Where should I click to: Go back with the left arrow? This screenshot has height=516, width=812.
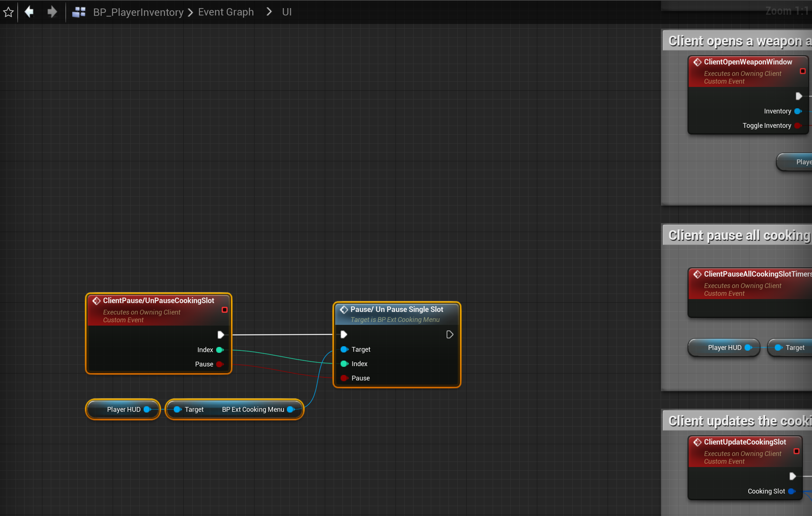(x=29, y=12)
